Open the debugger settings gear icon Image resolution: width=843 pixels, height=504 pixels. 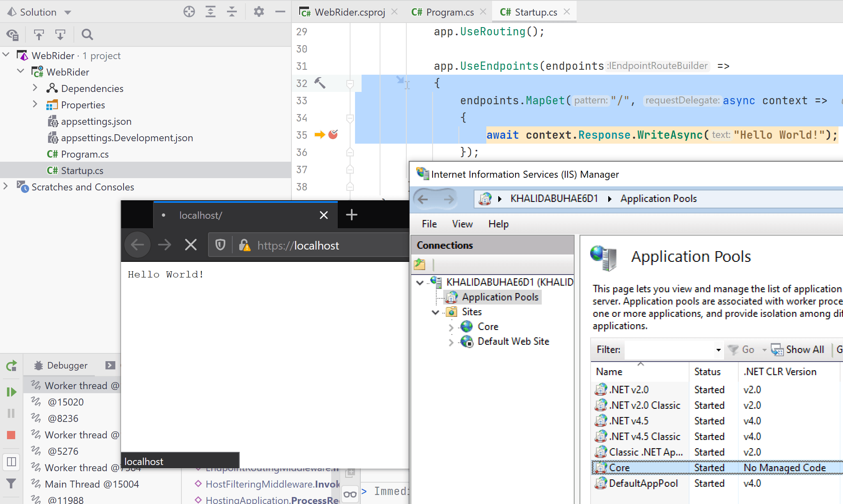point(259,12)
